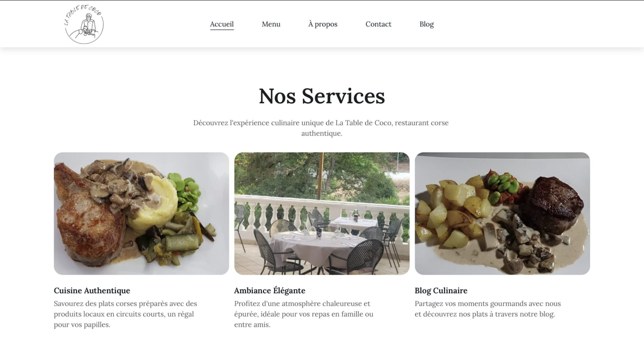644x355 pixels.
Task: Click the Savourez des plats corses description
Action: click(125, 314)
